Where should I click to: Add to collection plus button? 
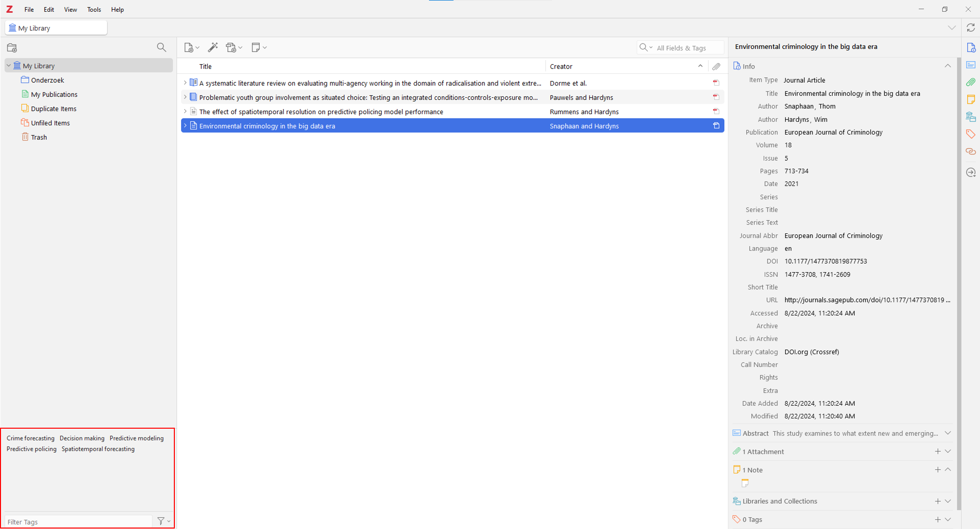[937, 501]
